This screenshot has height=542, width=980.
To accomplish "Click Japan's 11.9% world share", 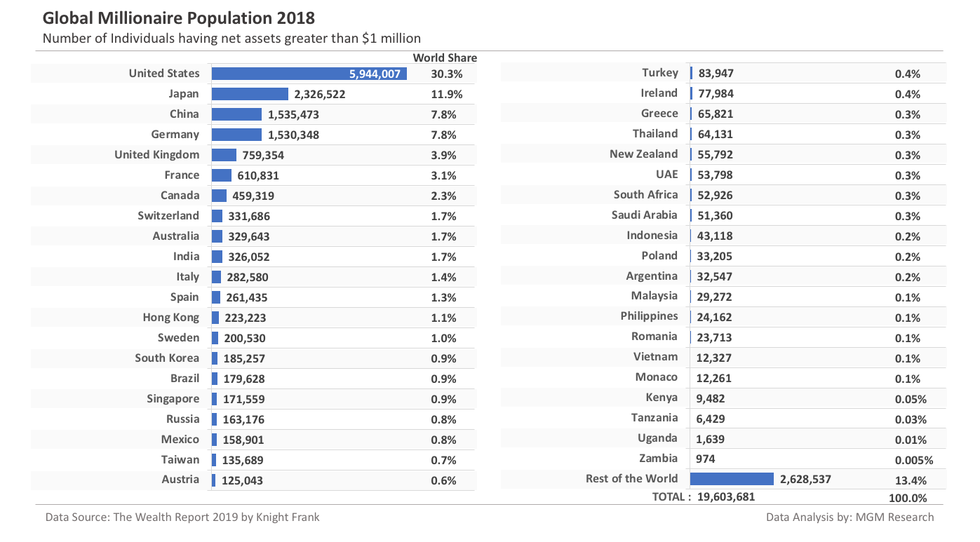I will pyautogui.click(x=446, y=95).
